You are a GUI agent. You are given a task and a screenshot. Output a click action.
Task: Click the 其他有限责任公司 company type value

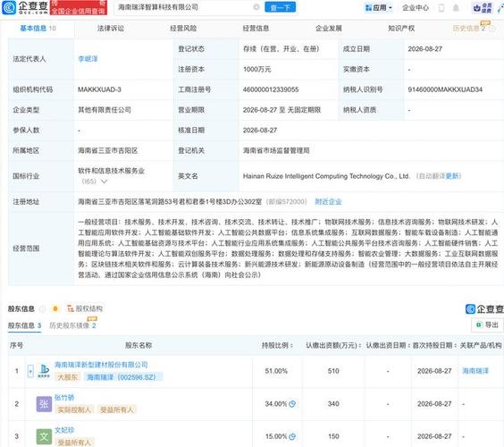[105, 110]
